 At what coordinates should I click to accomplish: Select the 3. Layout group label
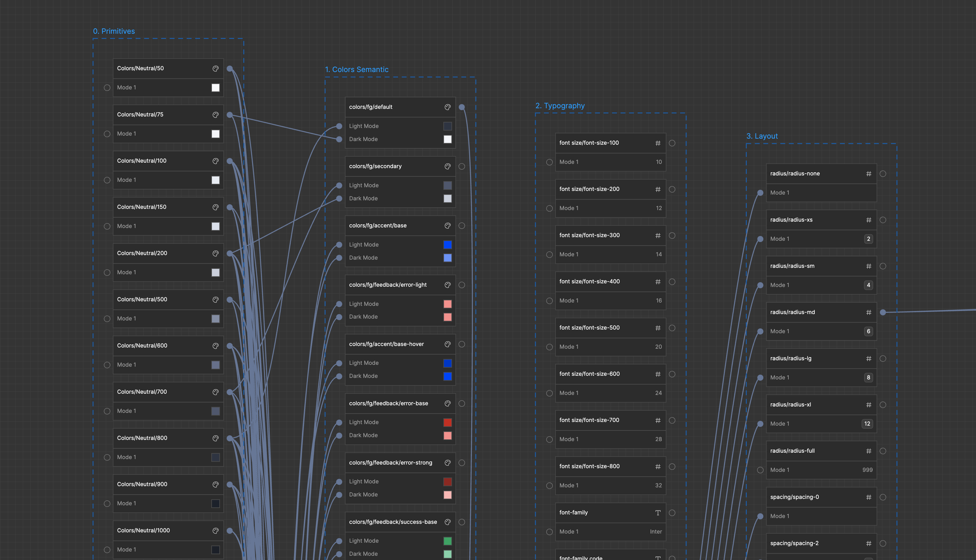point(762,136)
